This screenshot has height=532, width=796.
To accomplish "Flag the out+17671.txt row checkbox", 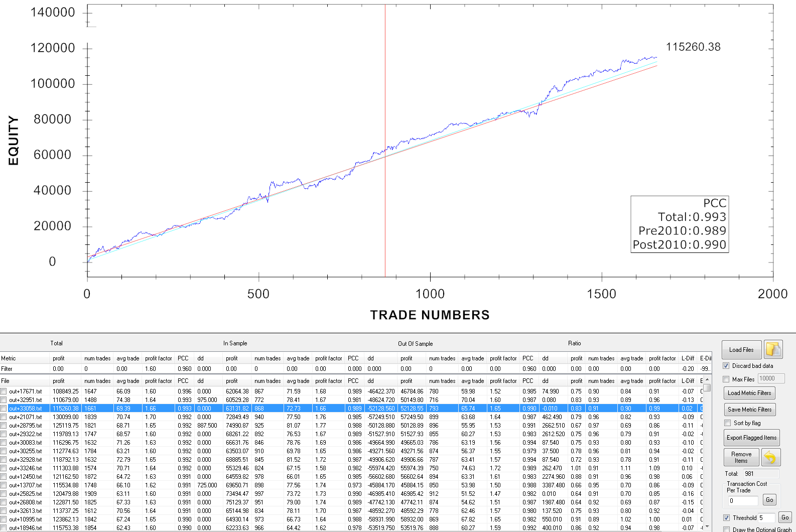I will coord(4,391).
